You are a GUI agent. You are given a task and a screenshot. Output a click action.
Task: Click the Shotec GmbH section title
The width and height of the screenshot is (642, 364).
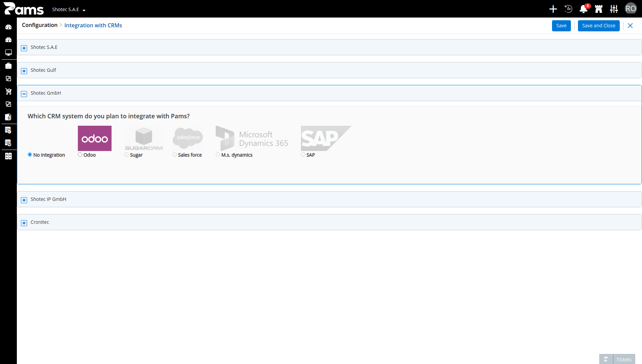pos(46,93)
